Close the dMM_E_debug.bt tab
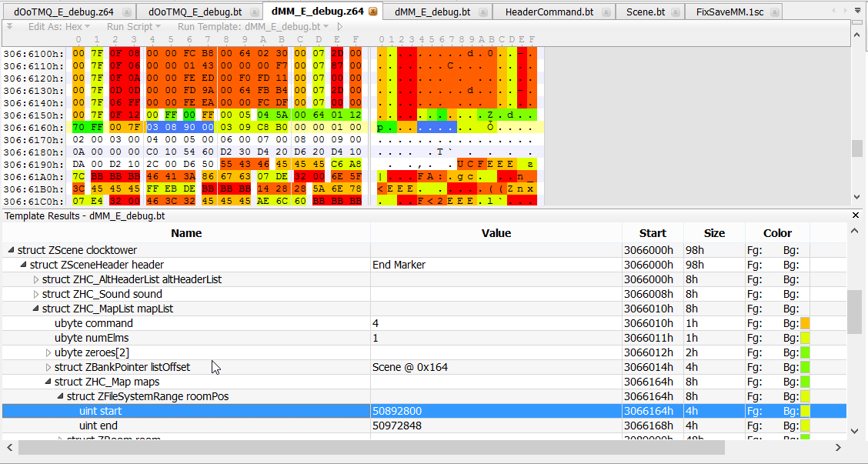 [x=482, y=12]
